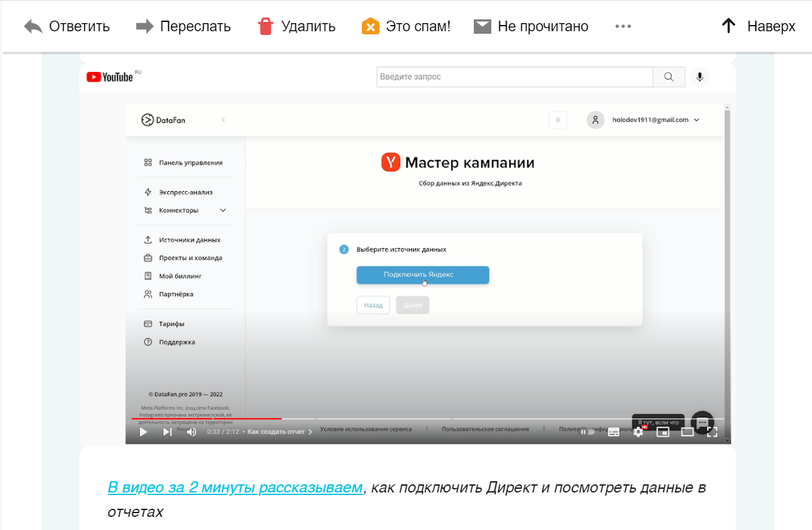This screenshot has width=812, height=530.
Task: Open Панель управления in the sidebar
Action: point(183,162)
